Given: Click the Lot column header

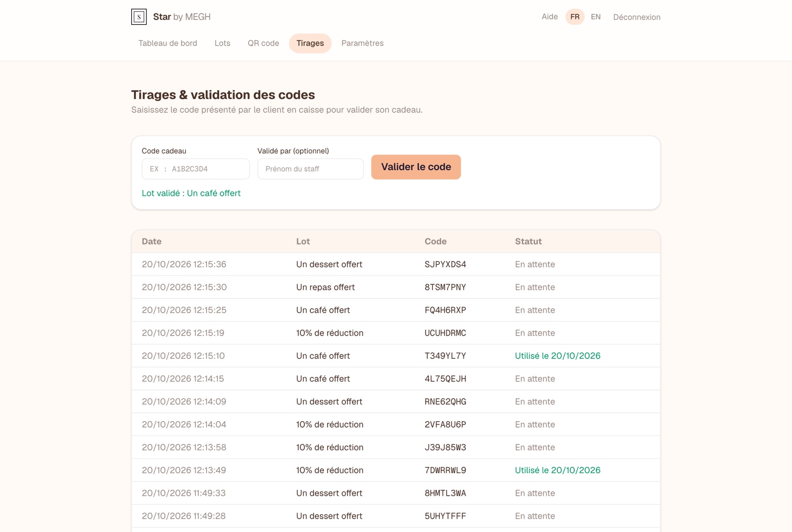Looking at the screenshot, I should (303, 242).
